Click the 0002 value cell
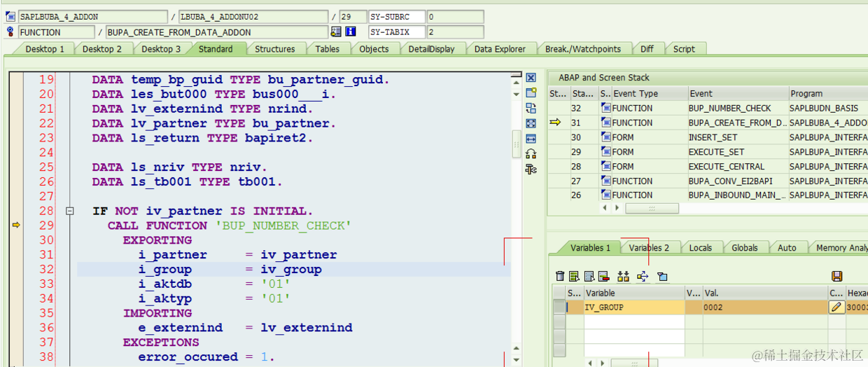The height and width of the screenshot is (367, 868). (x=764, y=307)
